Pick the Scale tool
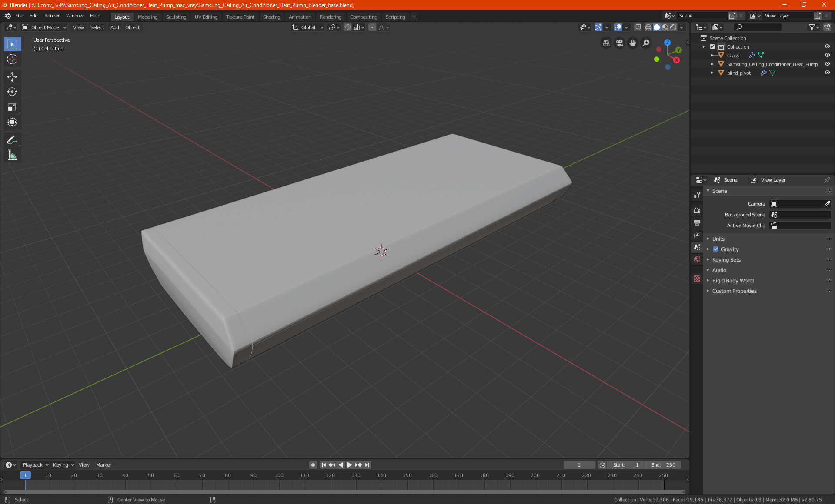 tap(12, 107)
